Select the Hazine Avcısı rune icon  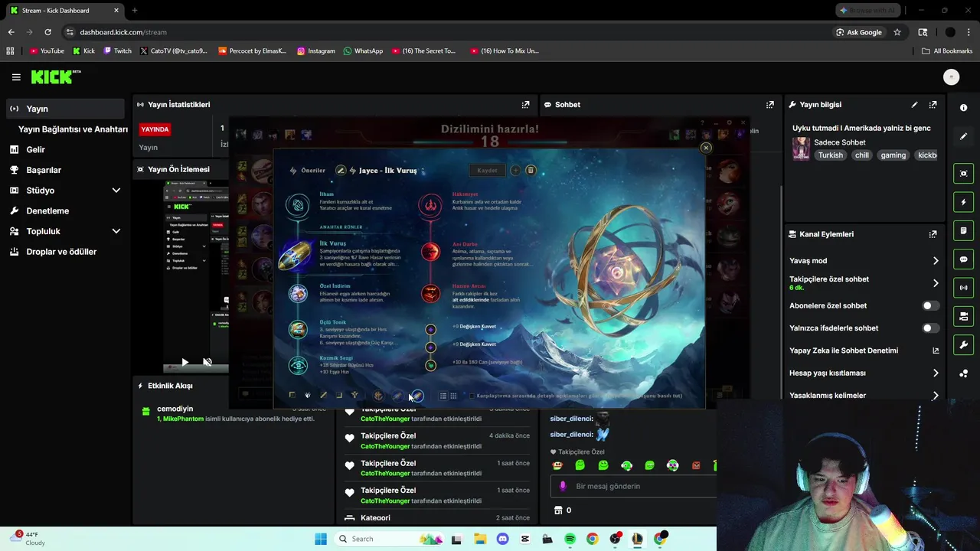point(430,293)
